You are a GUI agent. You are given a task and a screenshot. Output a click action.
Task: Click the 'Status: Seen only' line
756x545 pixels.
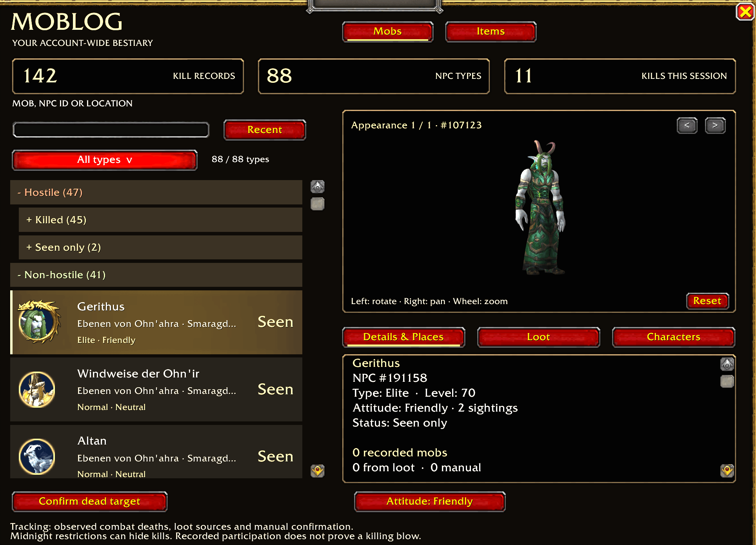(400, 423)
